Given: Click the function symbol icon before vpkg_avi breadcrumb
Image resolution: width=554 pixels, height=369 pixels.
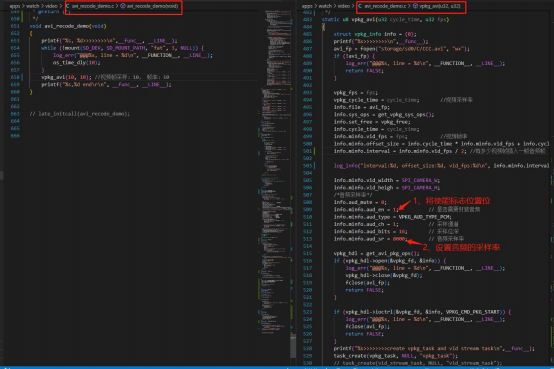Looking at the screenshot, I should pyautogui.click(x=416, y=6).
